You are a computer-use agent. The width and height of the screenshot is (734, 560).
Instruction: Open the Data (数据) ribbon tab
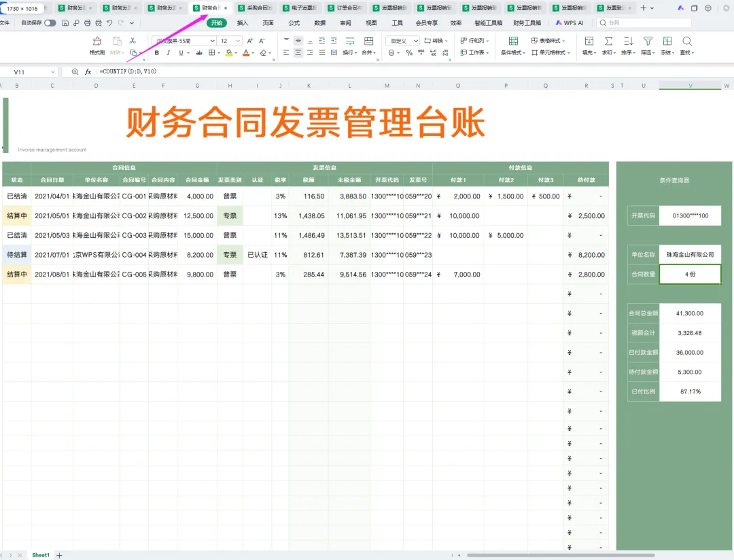(x=319, y=23)
